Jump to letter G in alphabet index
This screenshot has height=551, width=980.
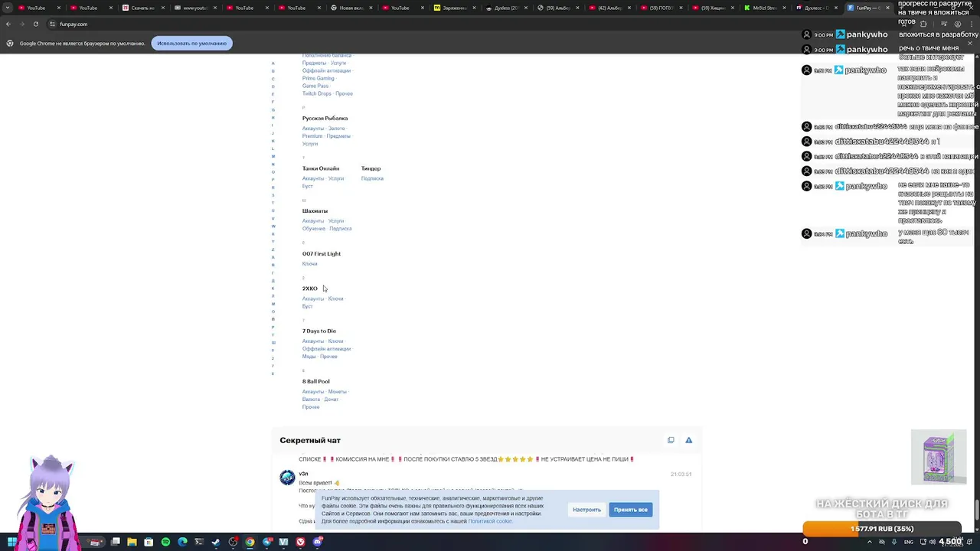pyautogui.click(x=273, y=110)
